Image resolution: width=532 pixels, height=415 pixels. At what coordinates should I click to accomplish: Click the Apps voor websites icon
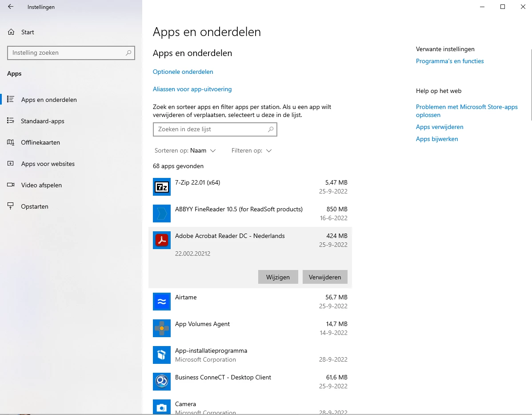coord(11,163)
